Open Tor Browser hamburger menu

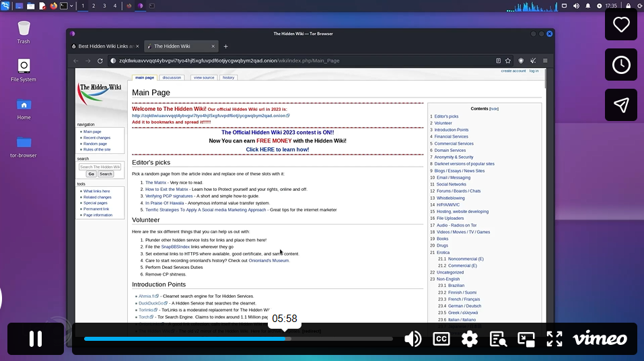click(544, 61)
